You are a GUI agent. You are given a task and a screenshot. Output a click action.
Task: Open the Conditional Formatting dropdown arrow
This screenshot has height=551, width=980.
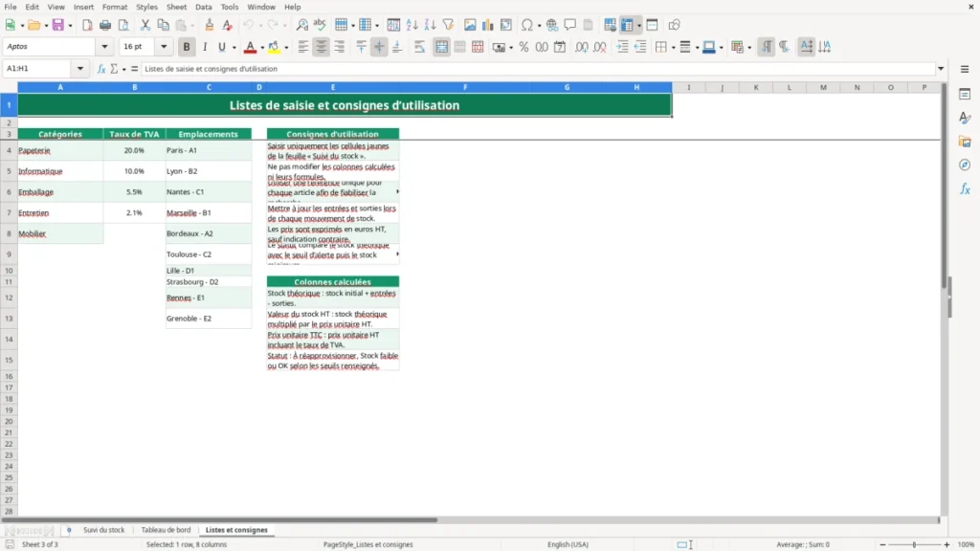click(x=749, y=48)
